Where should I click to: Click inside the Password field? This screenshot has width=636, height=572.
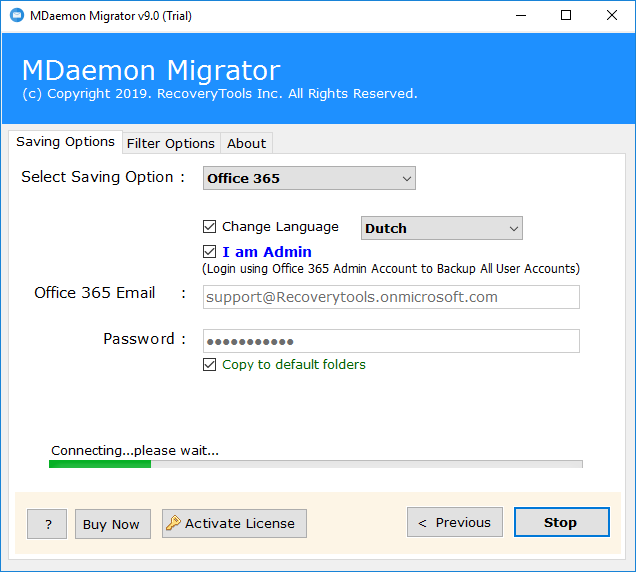(x=391, y=341)
